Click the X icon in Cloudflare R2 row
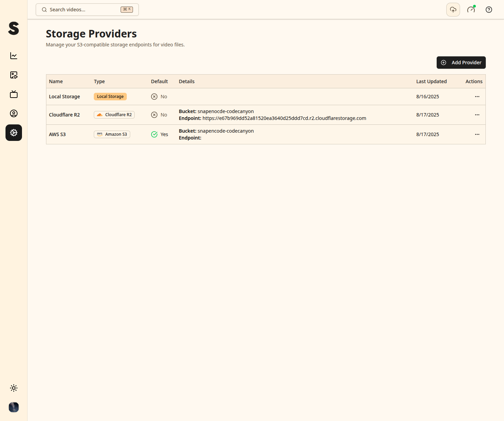The width and height of the screenshot is (504, 421). pyautogui.click(x=154, y=115)
